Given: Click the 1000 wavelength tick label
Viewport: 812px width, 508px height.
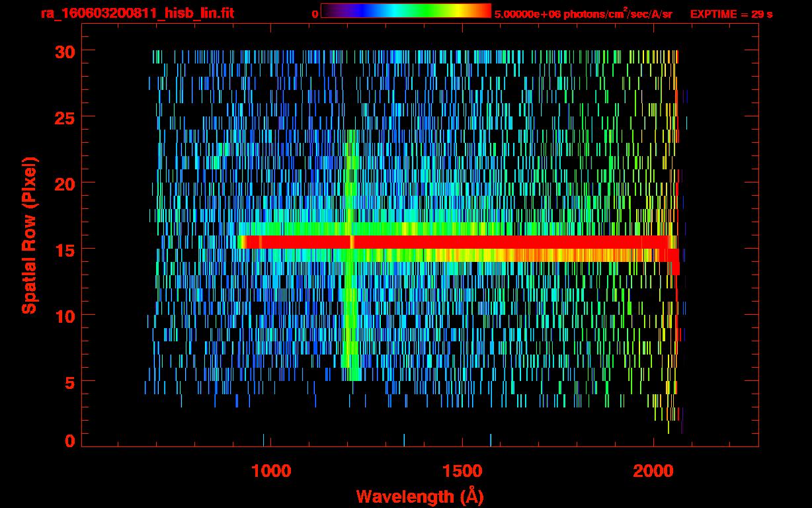Looking at the screenshot, I should coord(270,470).
